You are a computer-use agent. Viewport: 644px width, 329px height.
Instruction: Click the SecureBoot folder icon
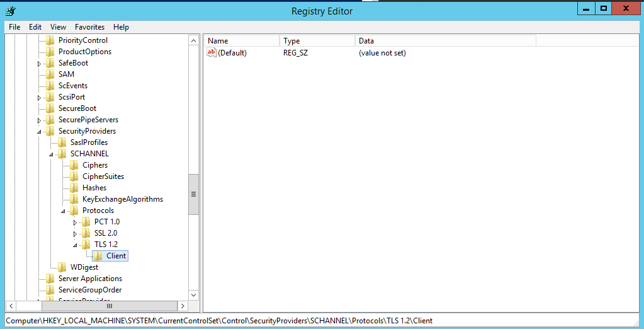(x=50, y=108)
